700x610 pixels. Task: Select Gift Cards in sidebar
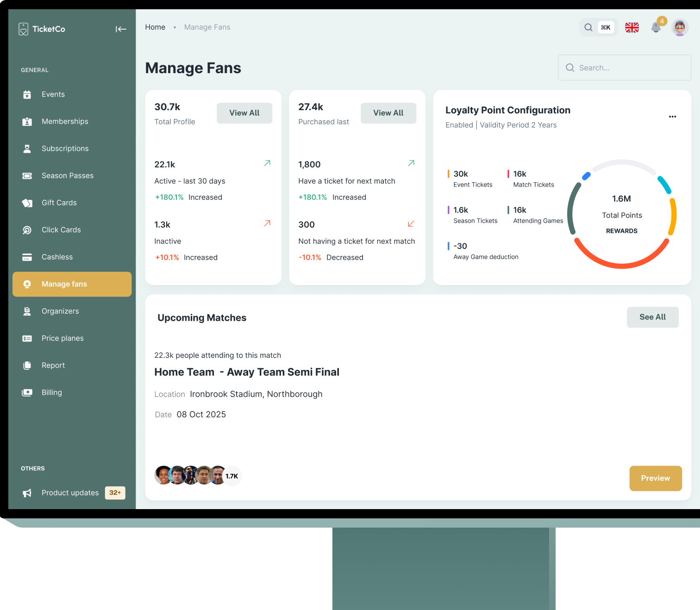pyautogui.click(x=59, y=203)
